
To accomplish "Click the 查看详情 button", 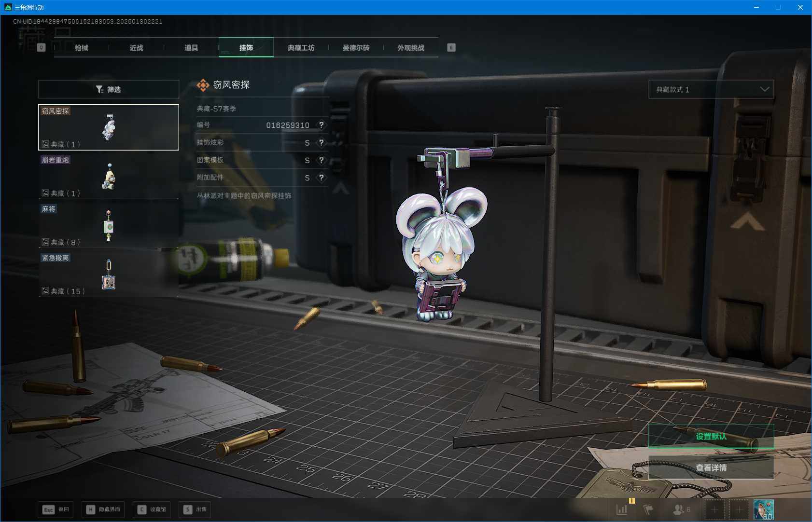I will (711, 467).
